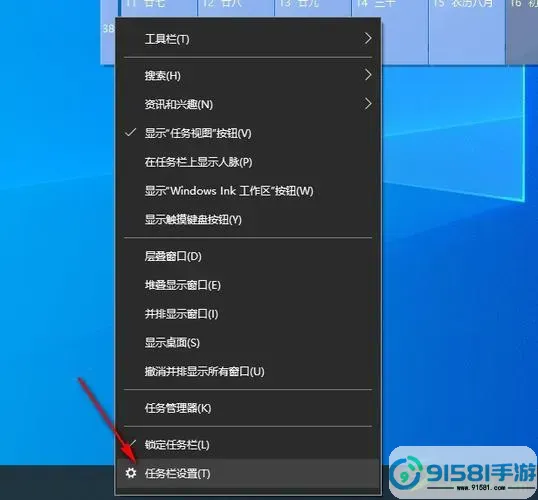Enable 显示"Windows Ink 工作区"按钮(W)

[x=248, y=191]
